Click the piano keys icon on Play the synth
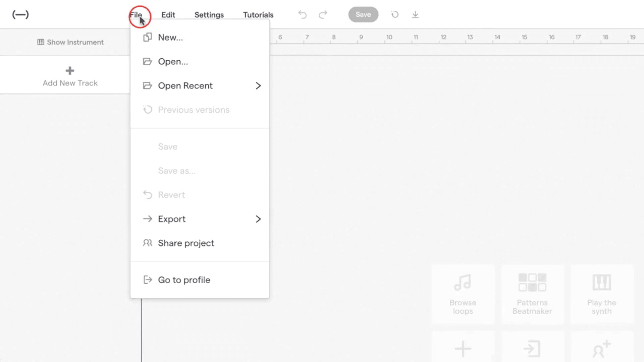The height and width of the screenshot is (362, 644). point(602,282)
